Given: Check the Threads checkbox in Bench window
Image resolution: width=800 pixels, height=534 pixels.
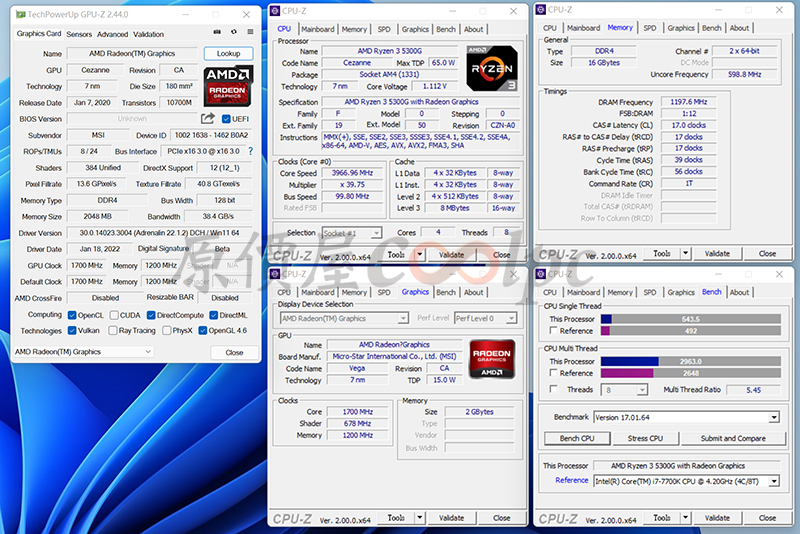Looking at the screenshot, I should pos(553,389).
